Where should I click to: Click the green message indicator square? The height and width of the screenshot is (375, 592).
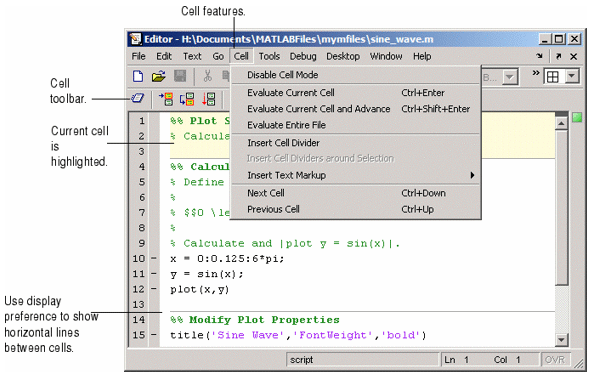coord(577,117)
